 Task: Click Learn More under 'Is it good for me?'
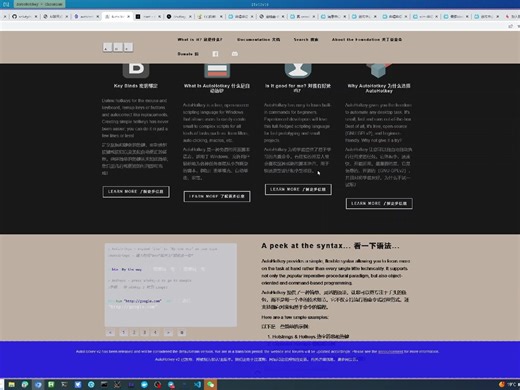[x=298, y=189]
